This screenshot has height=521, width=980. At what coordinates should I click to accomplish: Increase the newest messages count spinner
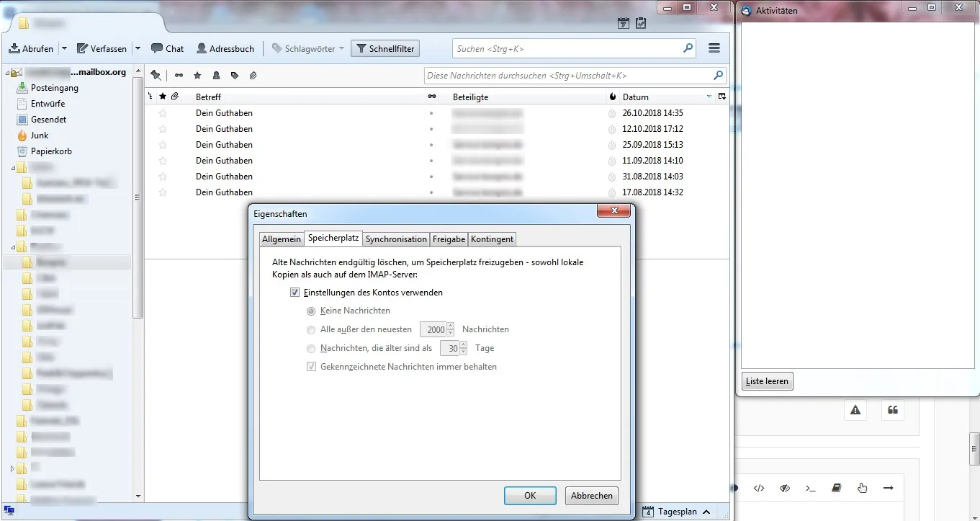click(451, 326)
